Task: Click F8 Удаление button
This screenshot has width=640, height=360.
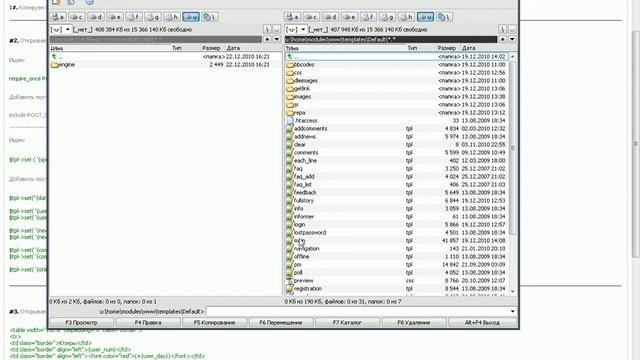Action: pos(414,322)
